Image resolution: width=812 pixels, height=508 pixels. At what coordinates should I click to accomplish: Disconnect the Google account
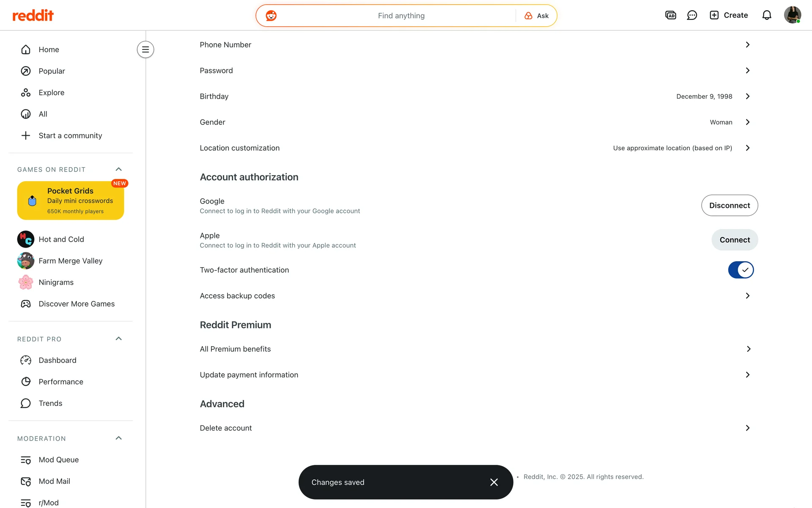tap(729, 205)
